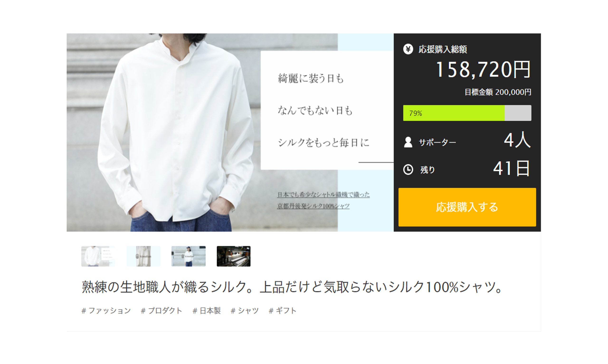Open the #ファッション tag
Screen dimensions: 608x364
[106, 311]
